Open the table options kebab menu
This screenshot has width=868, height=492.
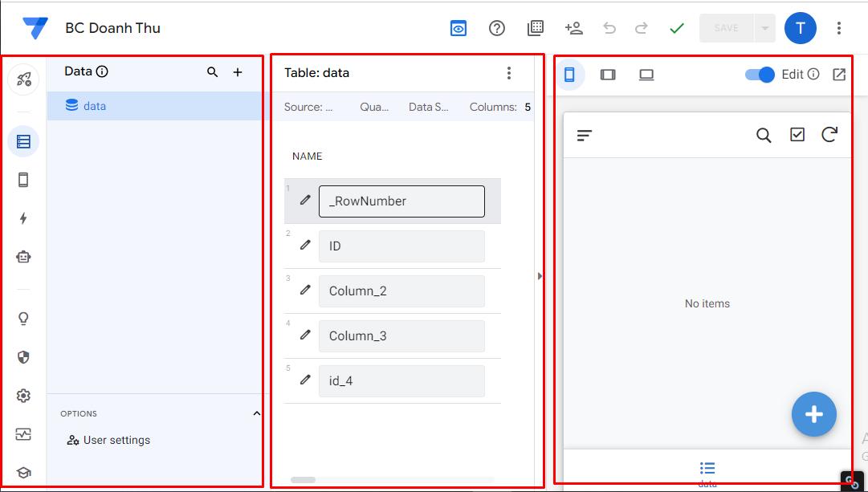[509, 72]
